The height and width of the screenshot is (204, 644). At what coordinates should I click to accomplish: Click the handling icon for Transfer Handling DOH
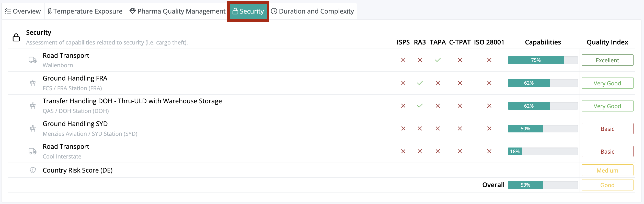[33, 106]
